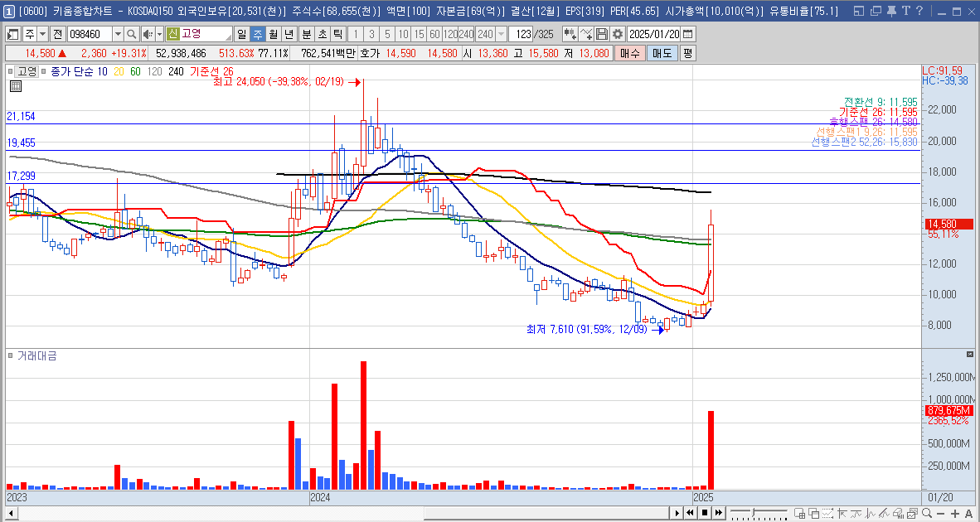
Task: Open the help question-mark icon in title bar
Action: (x=919, y=11)
